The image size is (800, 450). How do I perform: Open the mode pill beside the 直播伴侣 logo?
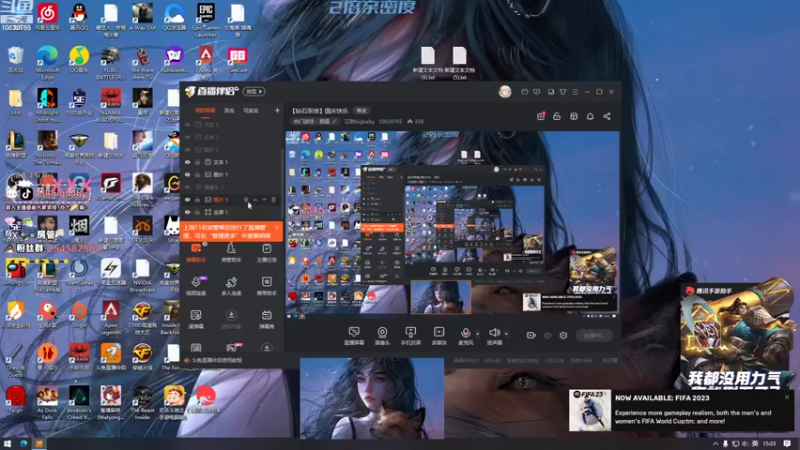(254, 91)
